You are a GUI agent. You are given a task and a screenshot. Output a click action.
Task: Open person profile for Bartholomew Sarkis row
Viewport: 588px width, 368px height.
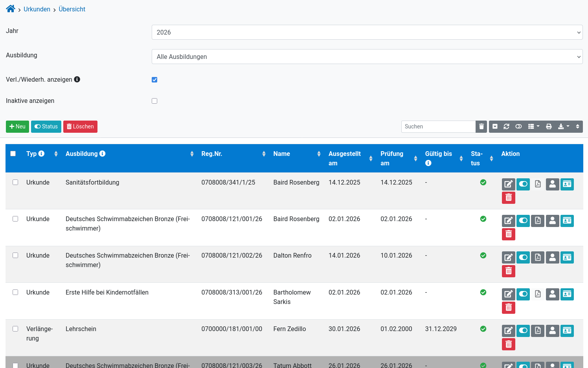click(x=552, y=294)
